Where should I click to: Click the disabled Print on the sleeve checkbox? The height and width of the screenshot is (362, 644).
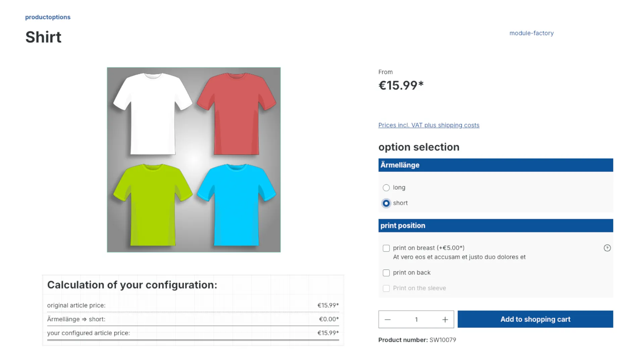pos(386,288)
